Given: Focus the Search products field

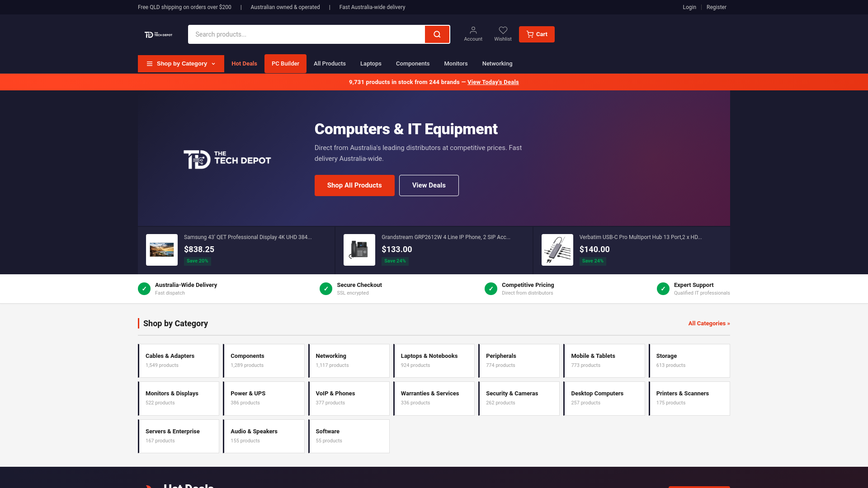Looking at the screenshot, I should pos(307,34).
